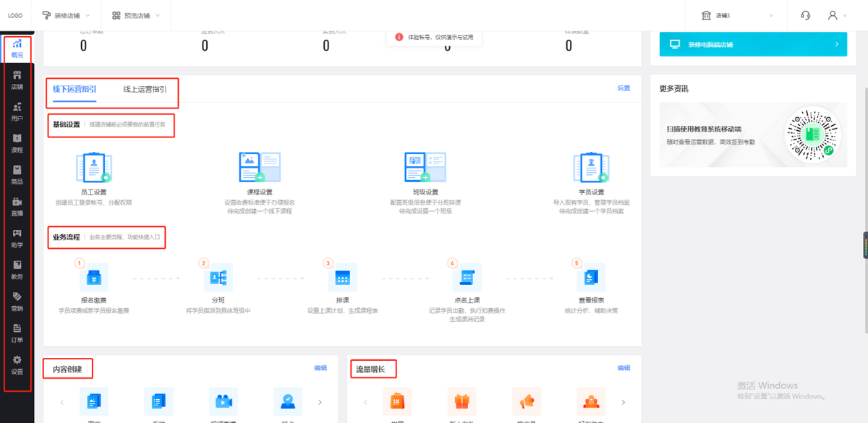This screenshot has height=423, width=868.
Task: Click the 更多资讯 heading
Action: [674, 89]
